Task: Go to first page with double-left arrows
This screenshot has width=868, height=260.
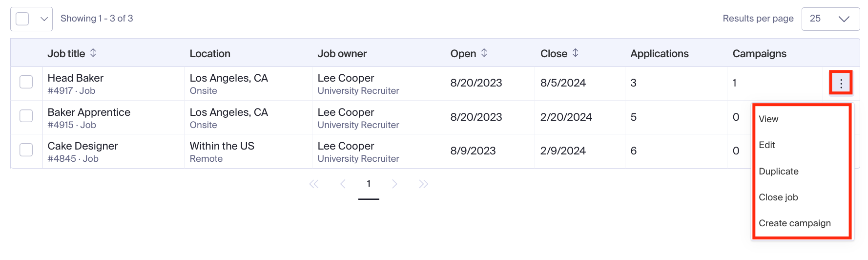Action: click(314, 184)
